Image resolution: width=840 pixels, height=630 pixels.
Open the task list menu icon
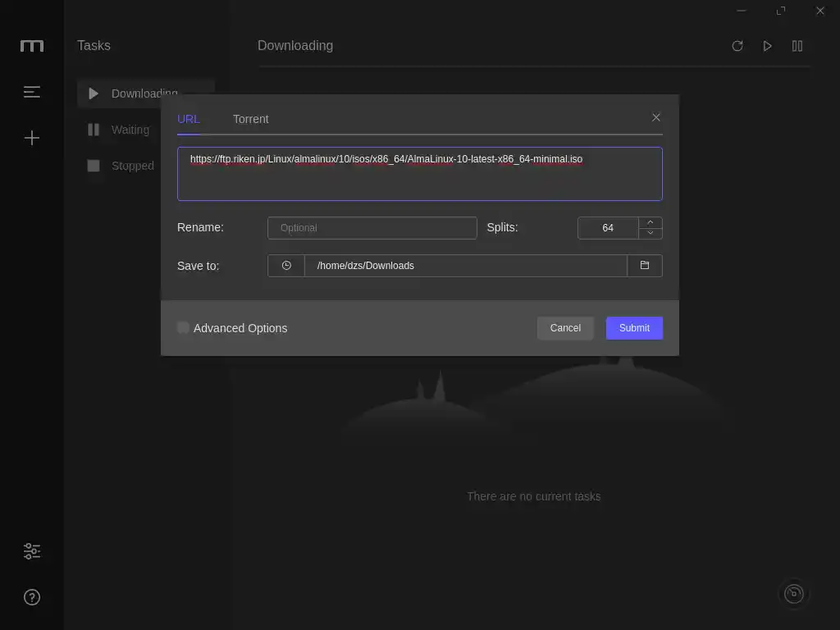pyautogui.click(x=32, y=92)
